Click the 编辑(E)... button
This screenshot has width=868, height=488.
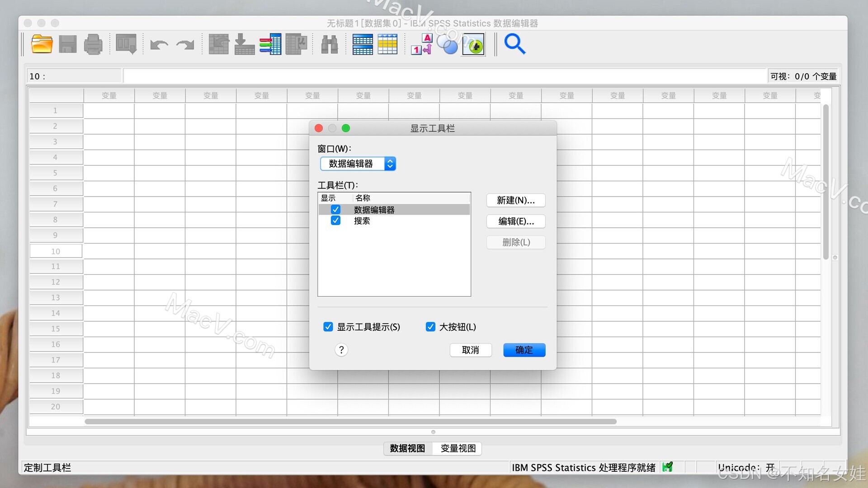click(516, 221)
